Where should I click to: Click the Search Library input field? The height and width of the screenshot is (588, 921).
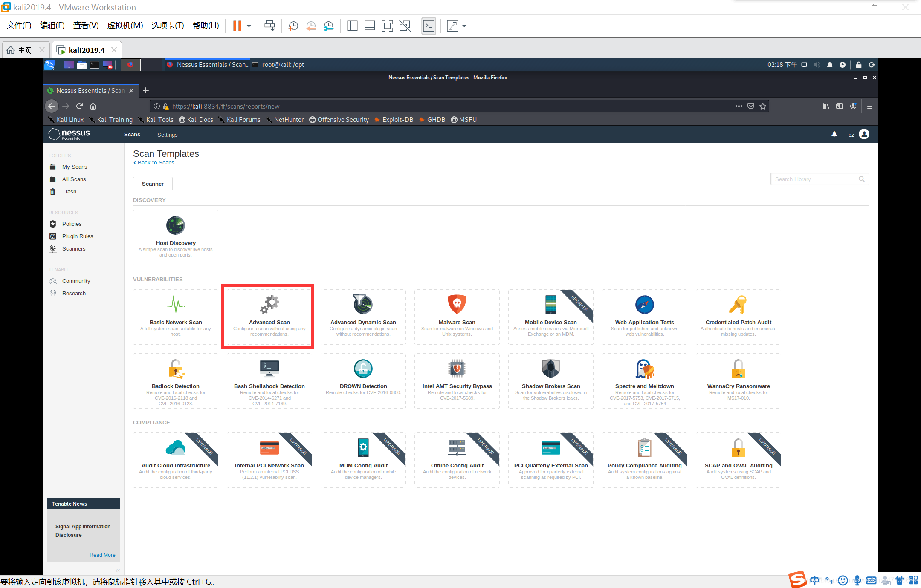click(814, 179)
